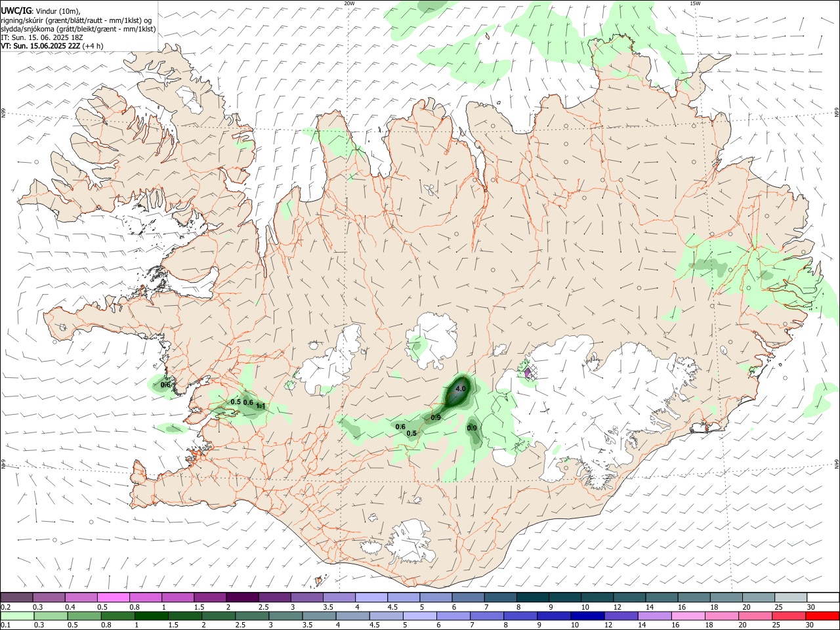Pick the bright red bottom-row swatch after 30

(822, 616)
